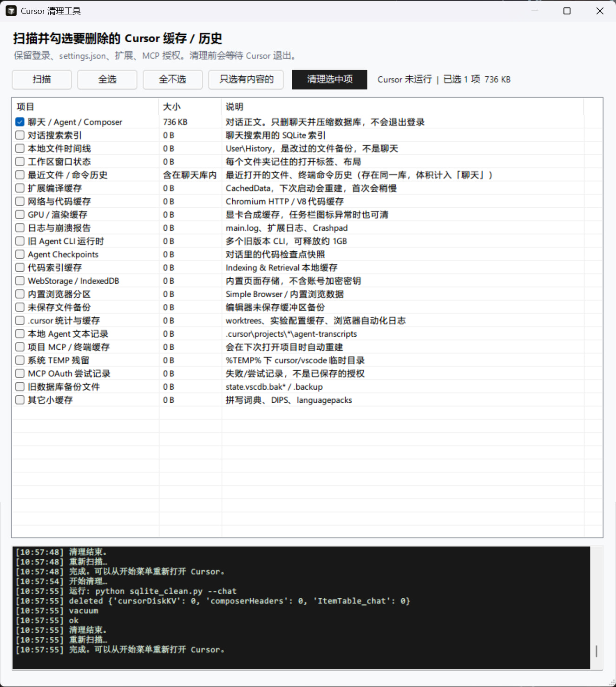Start cleanup with the 清理选中项 button
This screenshot has height=687, width=616.
pyautogui.click(x=329, y=79)
